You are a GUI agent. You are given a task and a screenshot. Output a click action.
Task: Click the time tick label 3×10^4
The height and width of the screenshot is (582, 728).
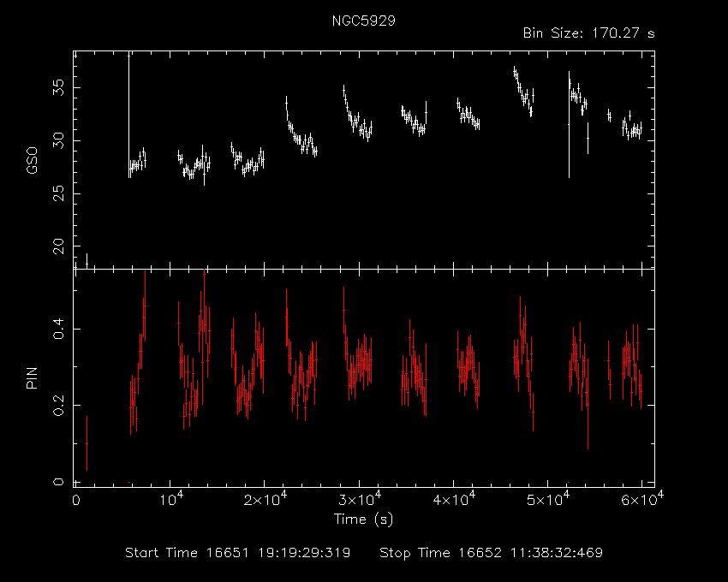360,499
